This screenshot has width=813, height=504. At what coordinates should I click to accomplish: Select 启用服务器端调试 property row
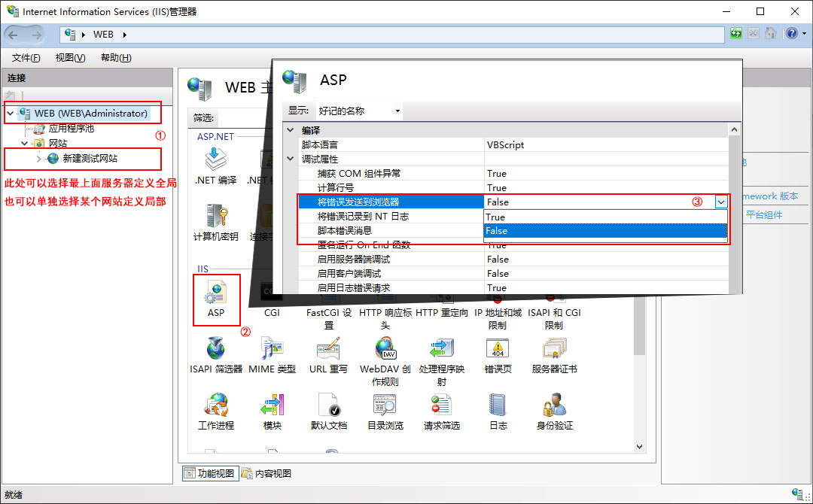513,259
